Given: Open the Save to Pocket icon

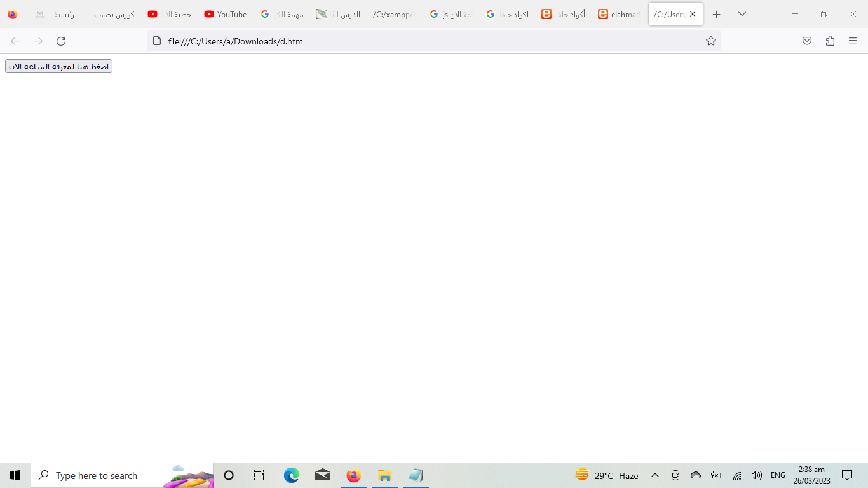Looking at the screenshot, I should pos(806,41).
